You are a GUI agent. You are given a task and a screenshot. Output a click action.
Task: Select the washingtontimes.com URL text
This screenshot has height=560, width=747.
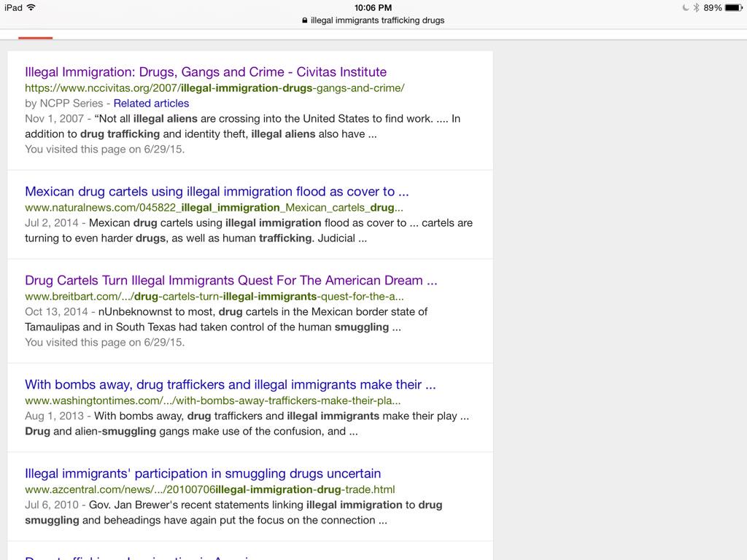pos(212,400)
